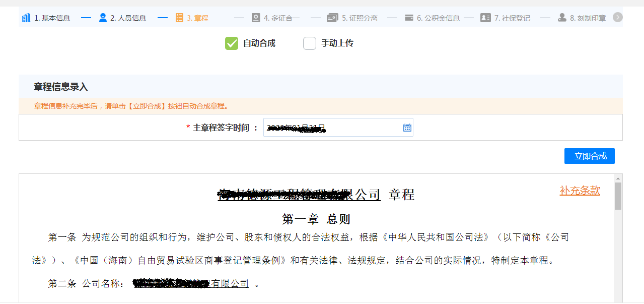644x304 pixels.
Task: Click the stamp icon for 刻制印章
Action: click(x=562, y=18)
